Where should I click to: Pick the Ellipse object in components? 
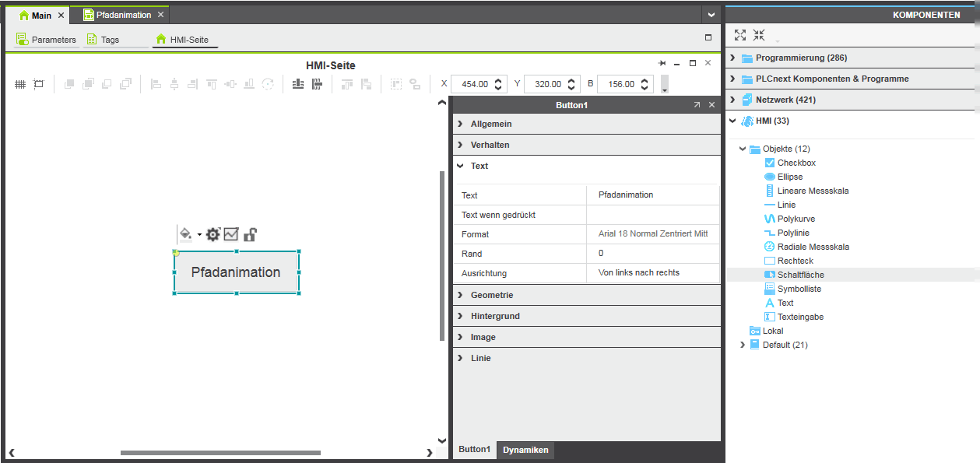(789, 177)
